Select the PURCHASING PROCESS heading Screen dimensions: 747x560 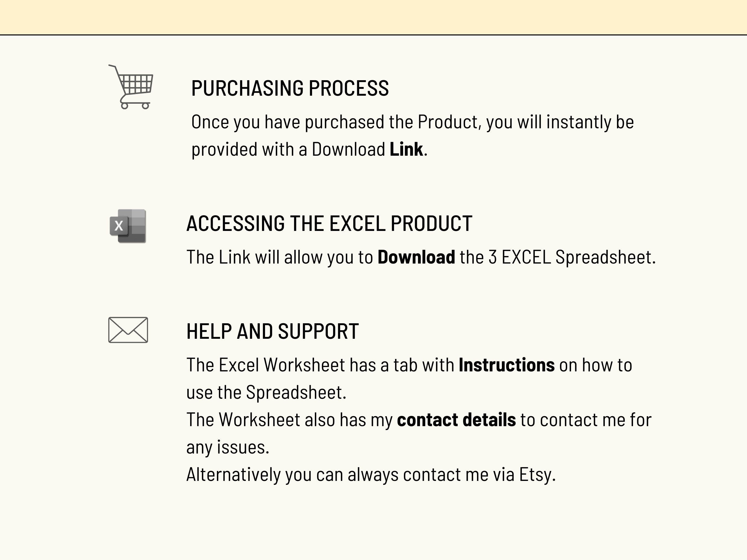point(290,88)
